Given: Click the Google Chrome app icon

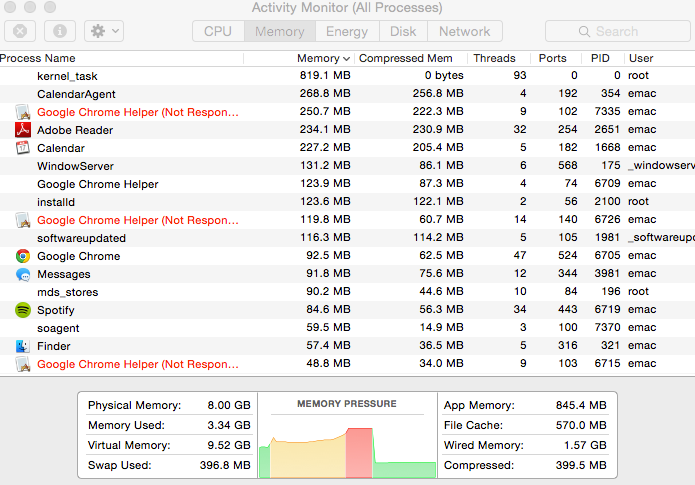Looking at the screenshot, I should point(23,256).
